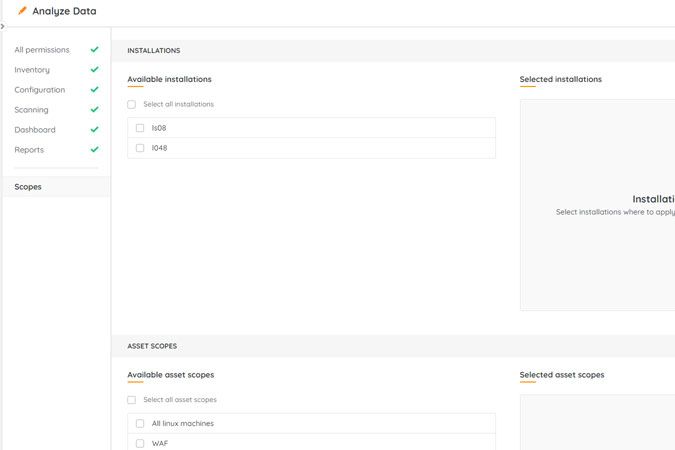This screenshot has height=450, width=675.
Task: Open the Inventory permissions section
Action: click(32, 69)
